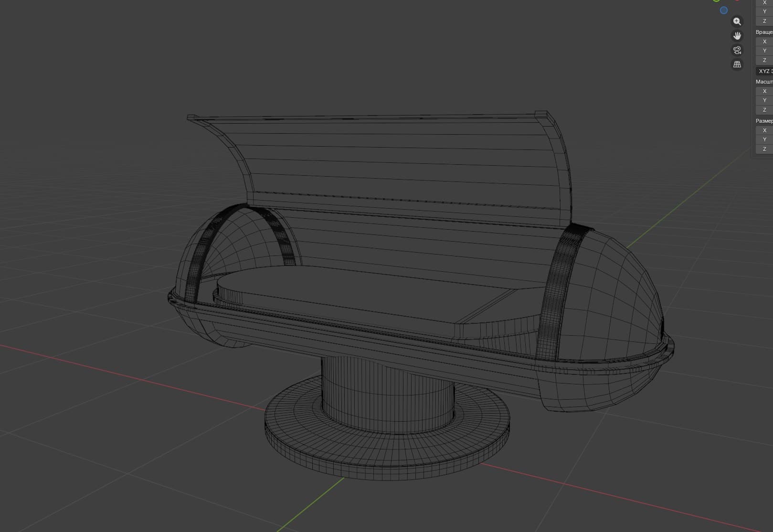Image resolution: width=773 pixels, height=532 pixels.
Task: Click the rotation Z field
Action: coord(764,60)
